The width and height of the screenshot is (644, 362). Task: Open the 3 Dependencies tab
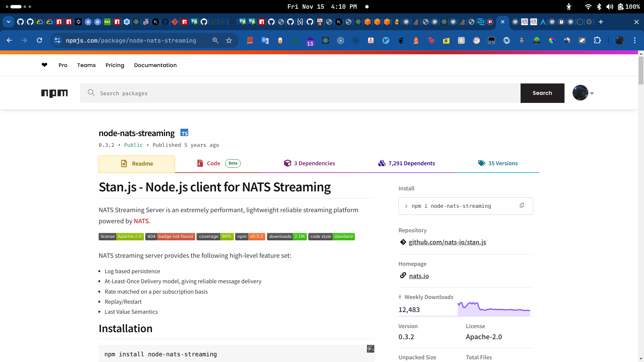click(x=309, y=164)
